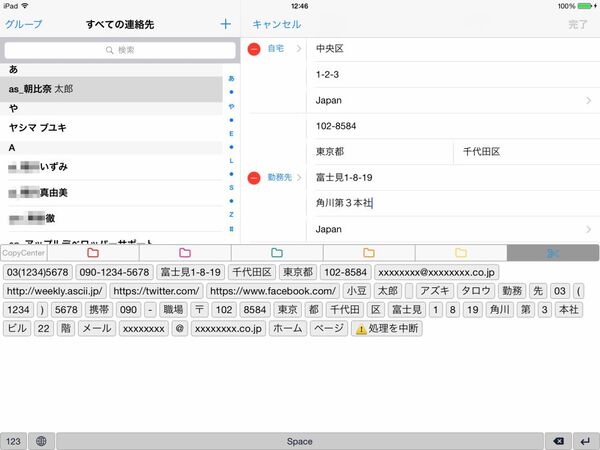The width and height of the screenshot is (600, 450).
Task: Tap the 検索 search field
Action: (x=120, y=50)
